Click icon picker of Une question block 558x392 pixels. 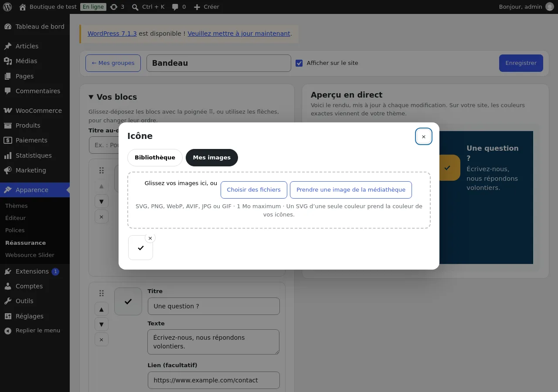128,301
